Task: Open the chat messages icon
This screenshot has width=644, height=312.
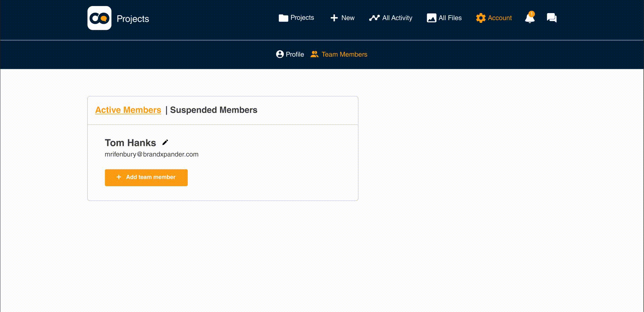Action: click(x=551, y=18)
